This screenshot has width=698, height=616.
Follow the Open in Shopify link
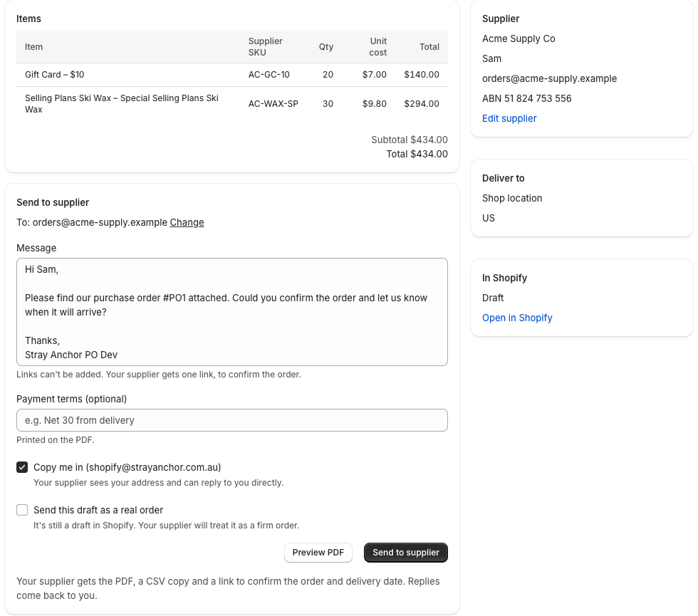coord(517,318)
